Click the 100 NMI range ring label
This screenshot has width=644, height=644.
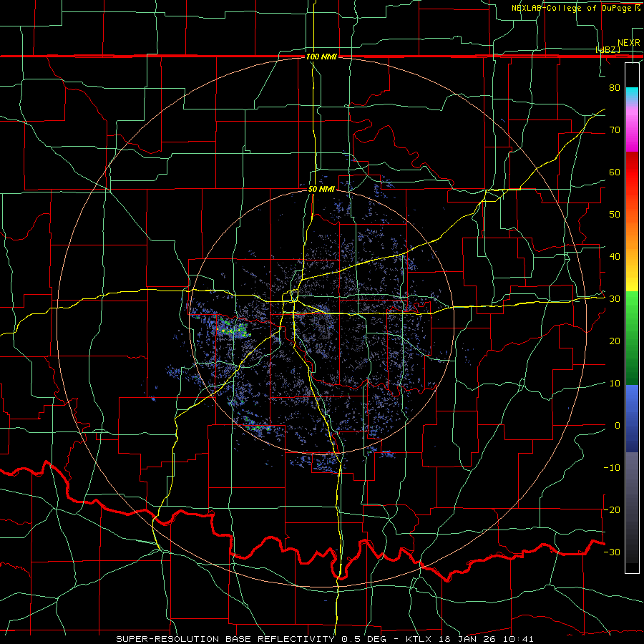(321, 57)
